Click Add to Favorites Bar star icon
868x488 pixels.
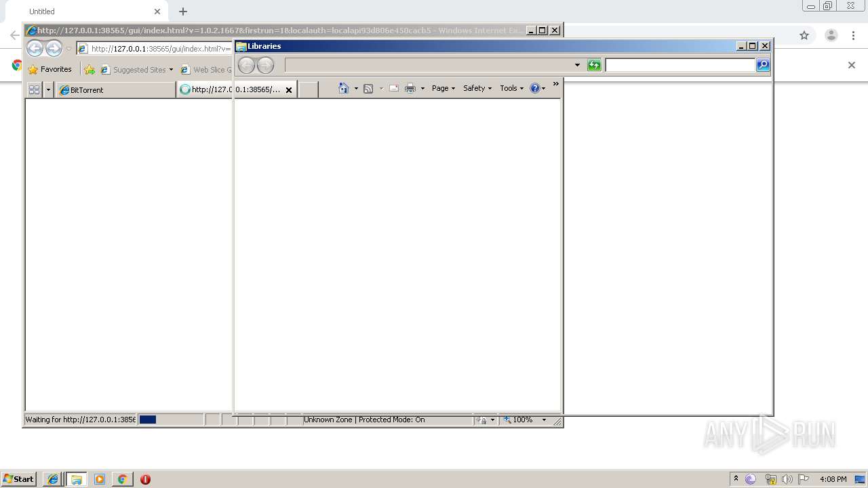click(x=90, y=69)
